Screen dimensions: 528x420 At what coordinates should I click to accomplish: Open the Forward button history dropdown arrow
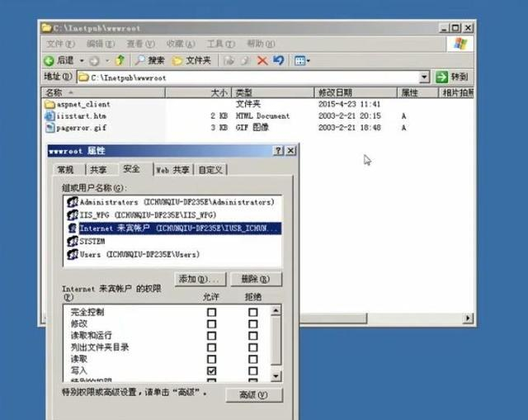[x=107, y=61]
